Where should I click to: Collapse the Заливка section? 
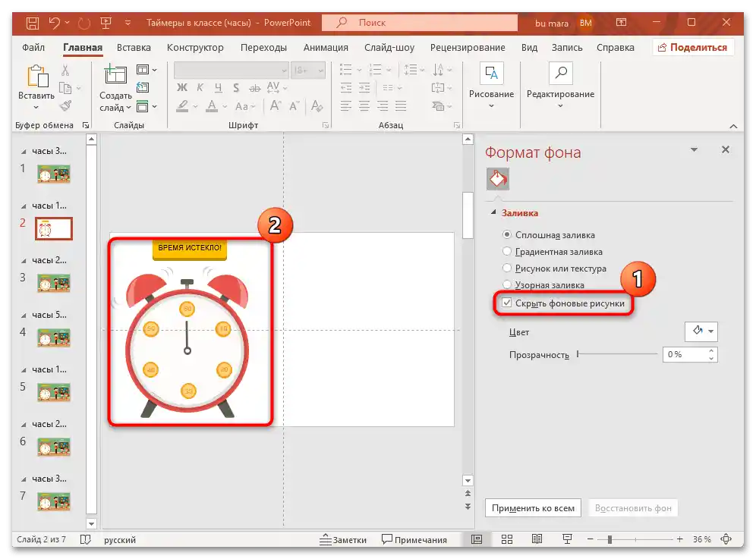(x=494, y=212)
